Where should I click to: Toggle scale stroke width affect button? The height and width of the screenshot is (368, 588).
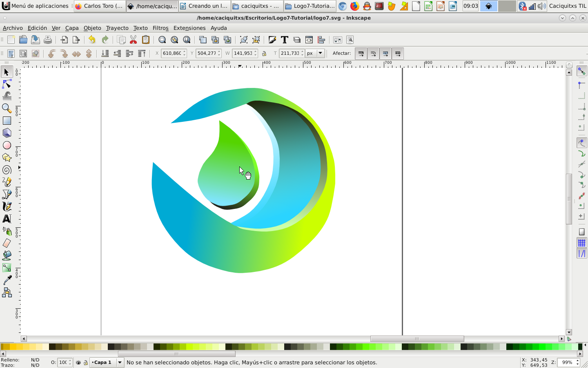tap(361, 54)
